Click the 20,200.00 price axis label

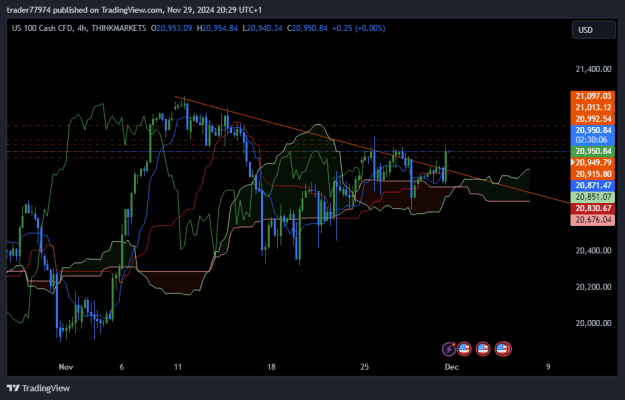click(x=593, y=287)
